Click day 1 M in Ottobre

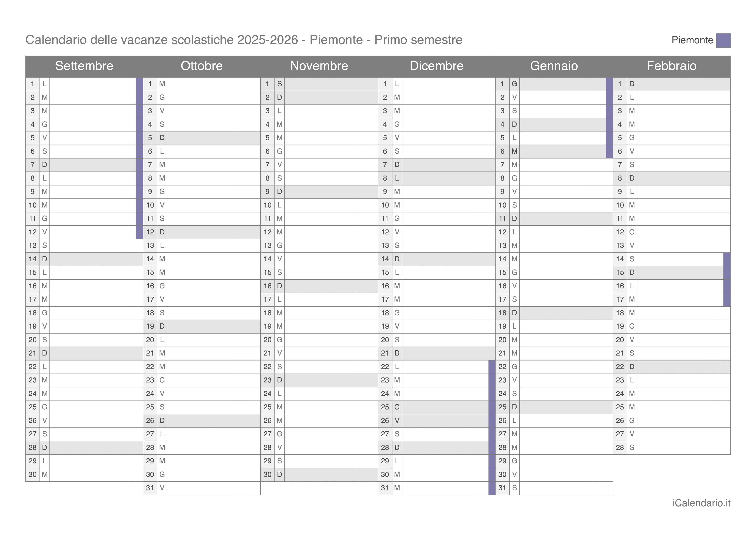tap(201, 84)
